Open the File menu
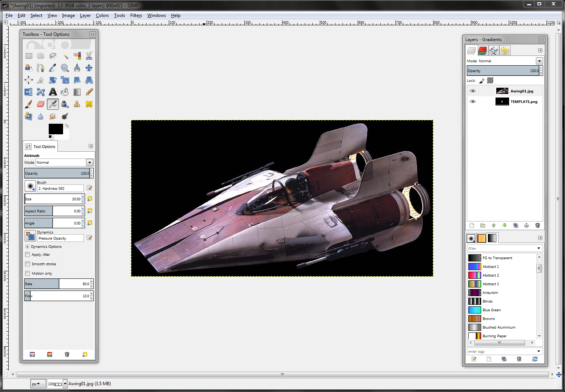This screenshot has height=392, width=565. (9, 15)
